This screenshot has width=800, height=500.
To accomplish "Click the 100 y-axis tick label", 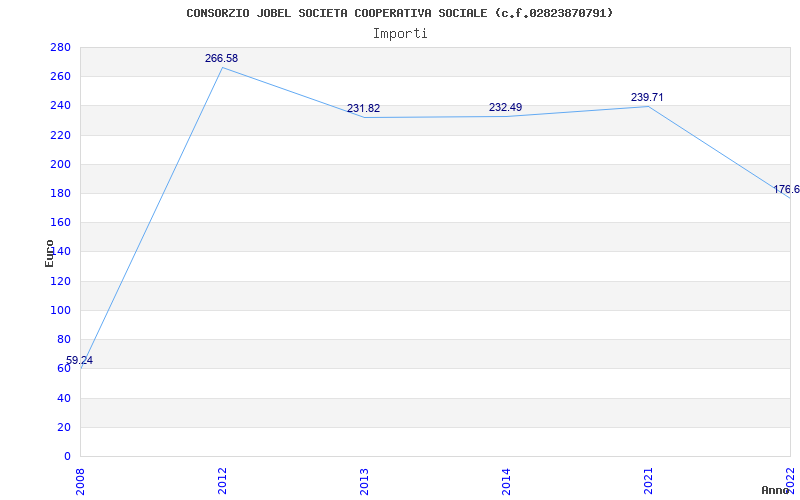I will [x=60, y=310].
